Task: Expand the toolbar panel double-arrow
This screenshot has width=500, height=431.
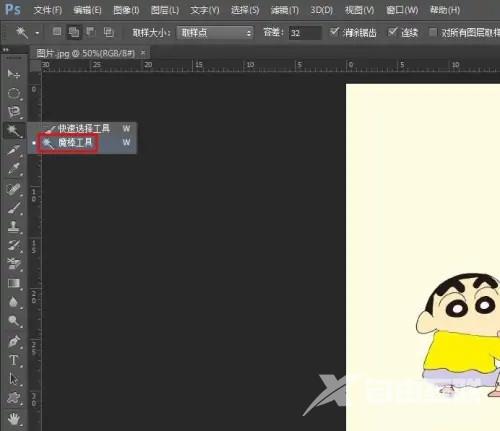Action: 6,50
